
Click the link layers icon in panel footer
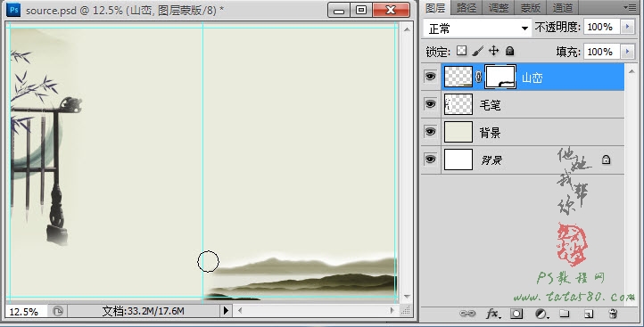click(467, 314)
